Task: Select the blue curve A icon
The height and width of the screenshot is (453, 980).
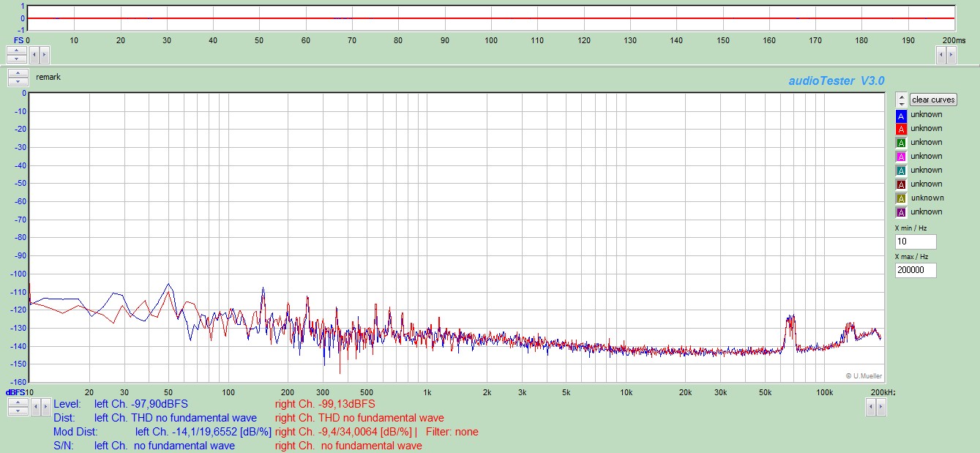Action: (x=901, y=116)
